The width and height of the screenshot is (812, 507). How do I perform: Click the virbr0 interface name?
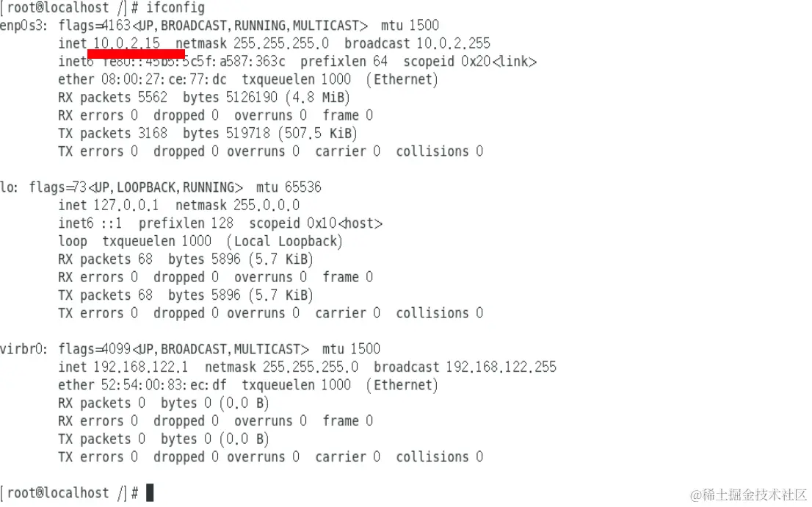[23, 349]
